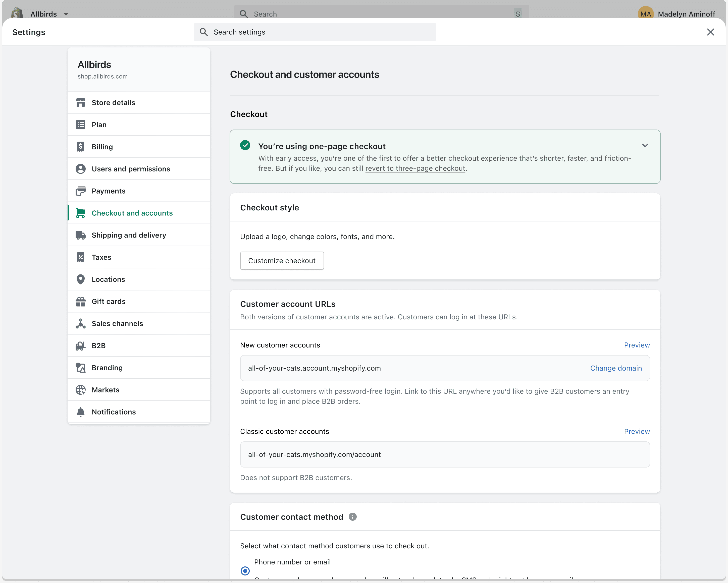Go to Taxes settings
The image size is (728, 583).
click(139, 257)
